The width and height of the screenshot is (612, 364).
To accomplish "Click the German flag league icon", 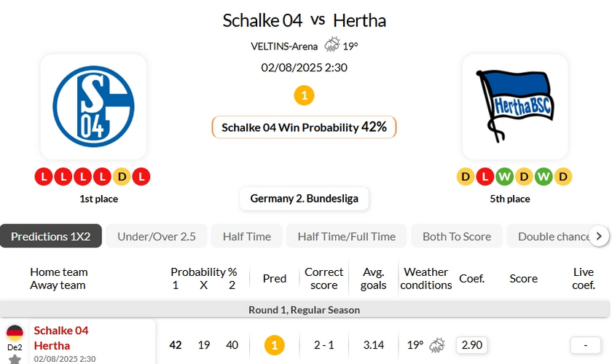I will click(x=15, y=333).
